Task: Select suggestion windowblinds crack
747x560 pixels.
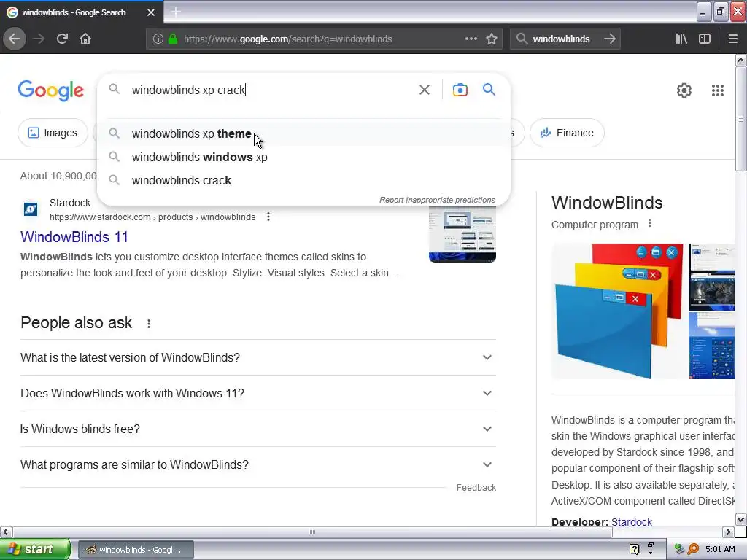Action: coord(303,181)
